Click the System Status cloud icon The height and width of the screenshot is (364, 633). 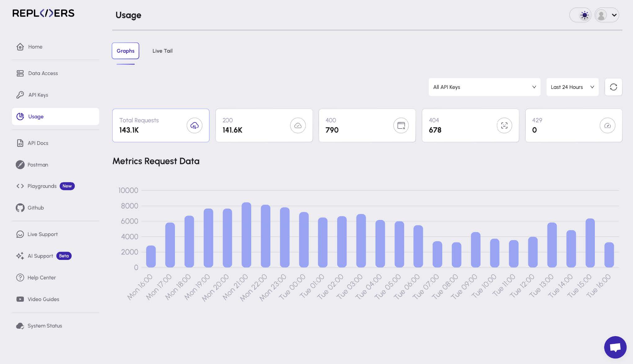coord(20,326)
